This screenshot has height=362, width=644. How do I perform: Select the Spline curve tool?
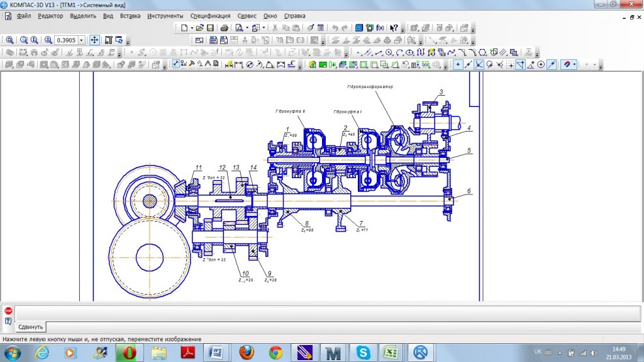tap(452, 53)
